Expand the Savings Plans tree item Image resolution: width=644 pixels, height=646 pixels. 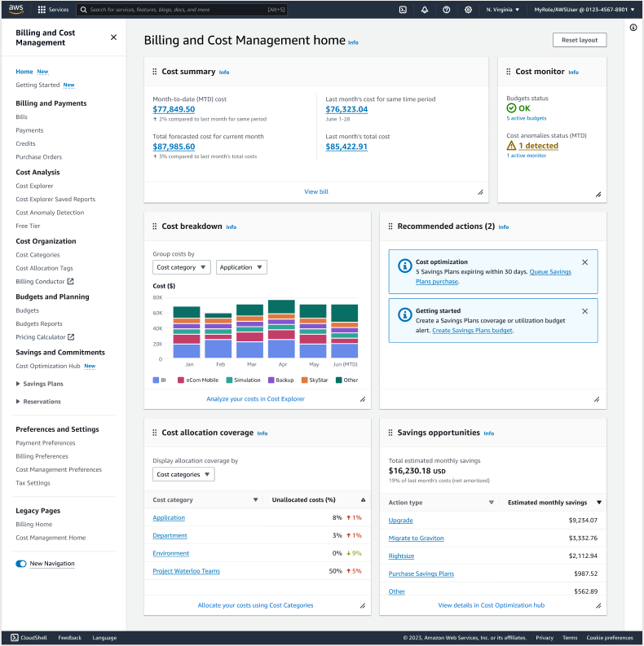(19, 384)
